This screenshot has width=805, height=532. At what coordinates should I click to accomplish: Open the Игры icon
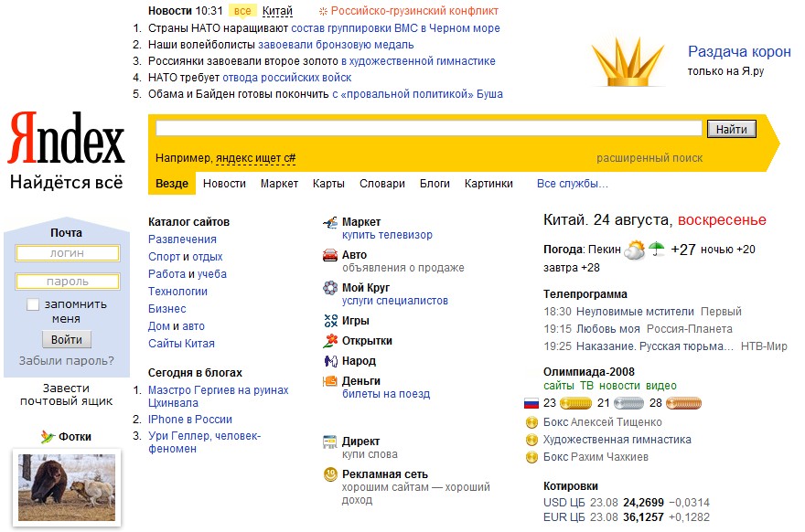330,321
